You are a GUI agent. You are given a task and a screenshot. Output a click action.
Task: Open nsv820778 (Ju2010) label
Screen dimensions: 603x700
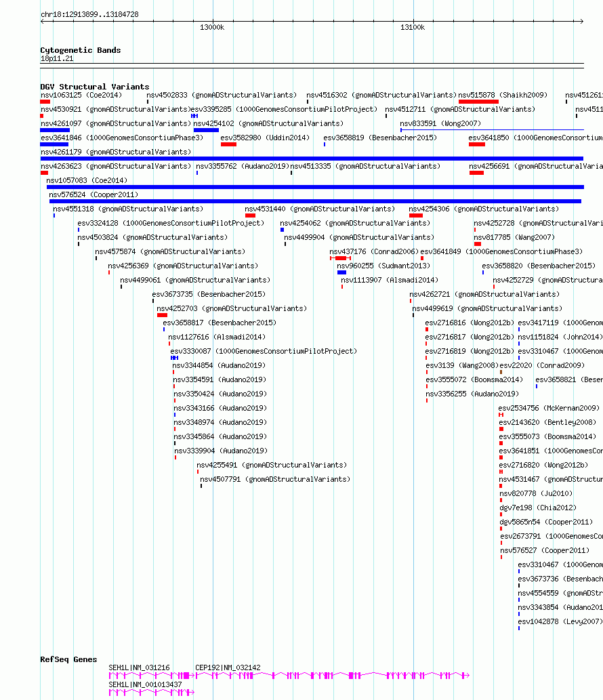click(x=536, y=494)
